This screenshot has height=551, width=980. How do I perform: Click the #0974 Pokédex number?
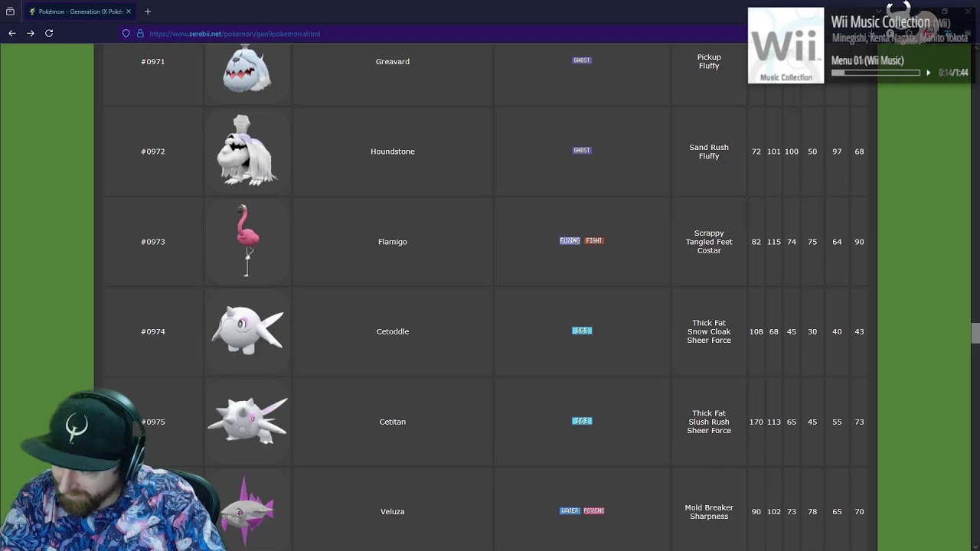(x=153, y=331)
